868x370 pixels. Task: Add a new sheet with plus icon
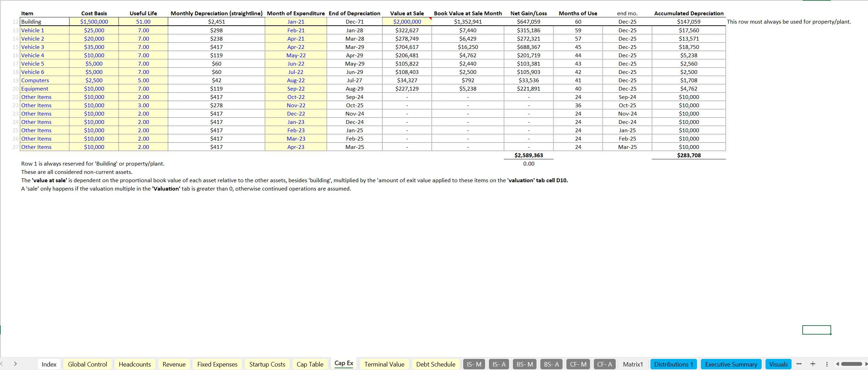click(813, 364)
